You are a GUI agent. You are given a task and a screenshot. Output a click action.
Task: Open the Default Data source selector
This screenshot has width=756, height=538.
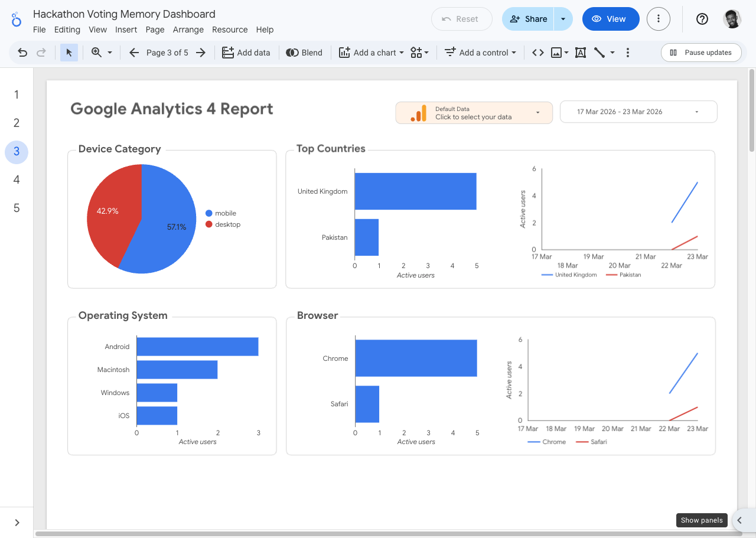[474, 112]
